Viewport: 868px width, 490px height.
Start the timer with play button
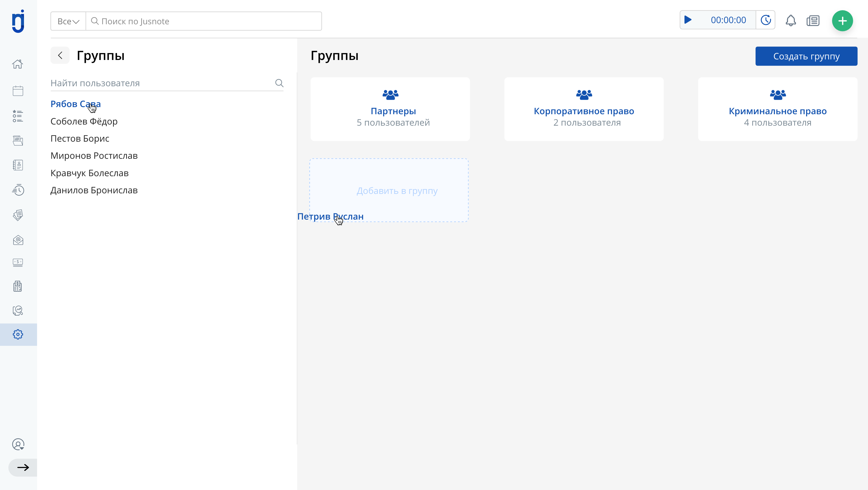[688, 20]
